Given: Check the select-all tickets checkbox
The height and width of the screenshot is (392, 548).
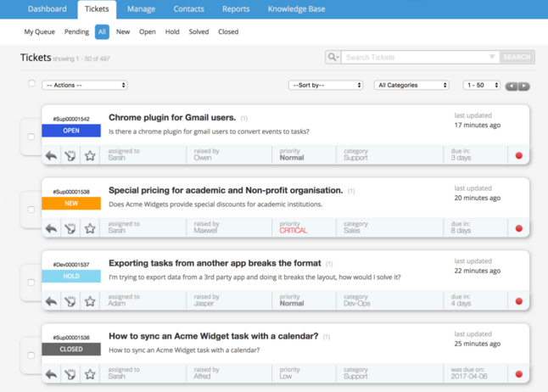Looking at the screenshot, I should click(x=31, y=84).
